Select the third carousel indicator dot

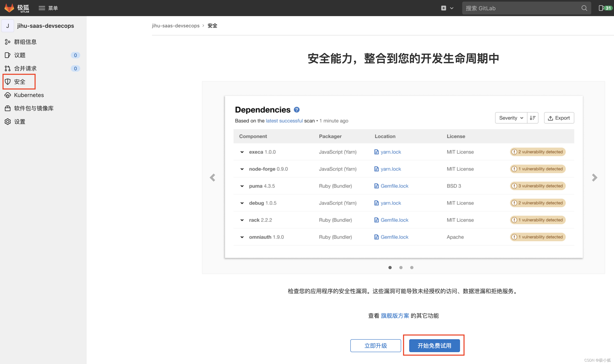412,268
